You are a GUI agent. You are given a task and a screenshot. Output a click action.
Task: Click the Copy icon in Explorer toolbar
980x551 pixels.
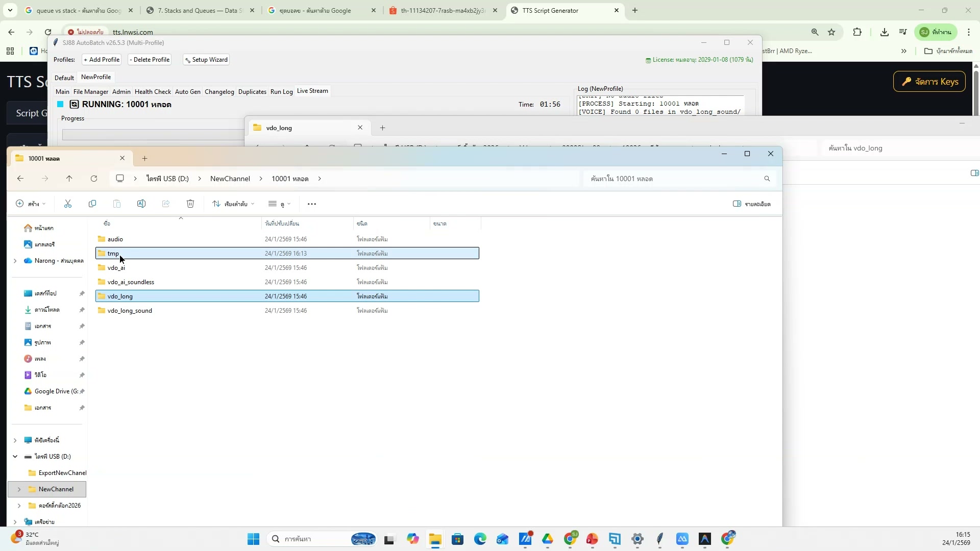tap(92, 204)
